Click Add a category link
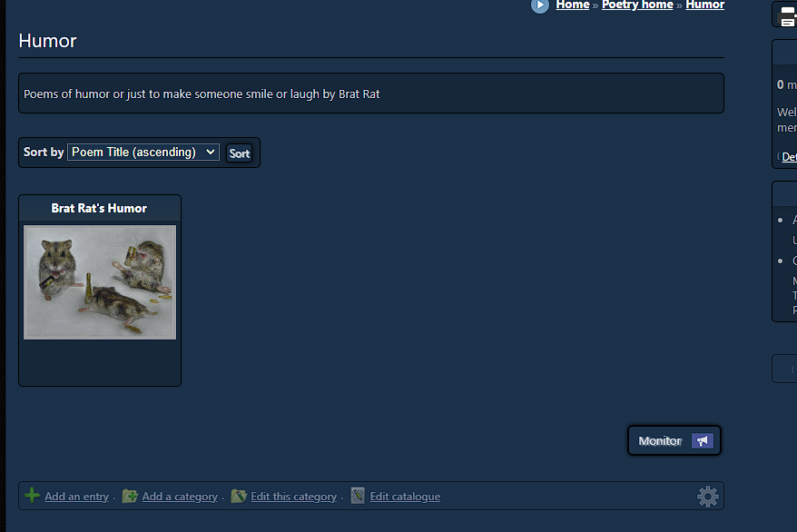The width and height of the screenshot is (797, 532). point(180,497)
